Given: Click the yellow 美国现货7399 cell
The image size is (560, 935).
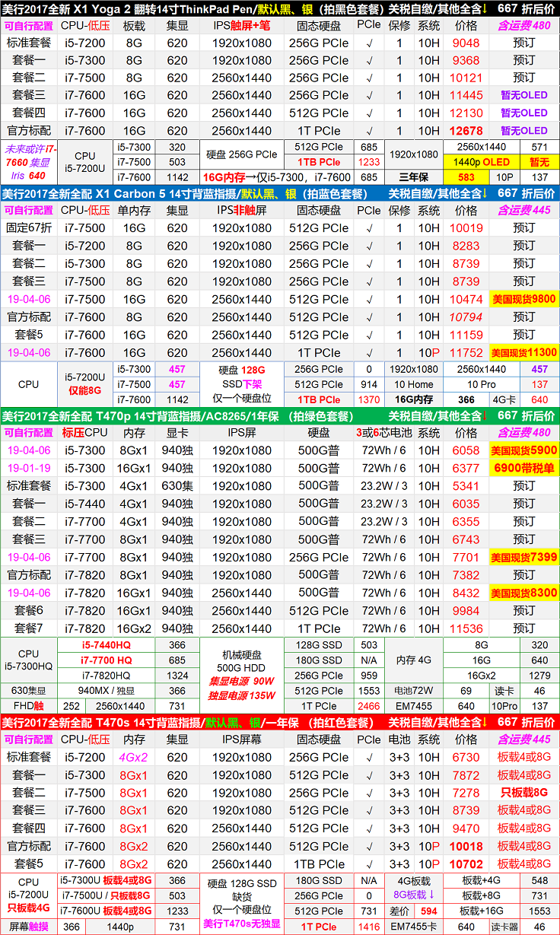Looking at the screenshot, I should coord(523,557).
